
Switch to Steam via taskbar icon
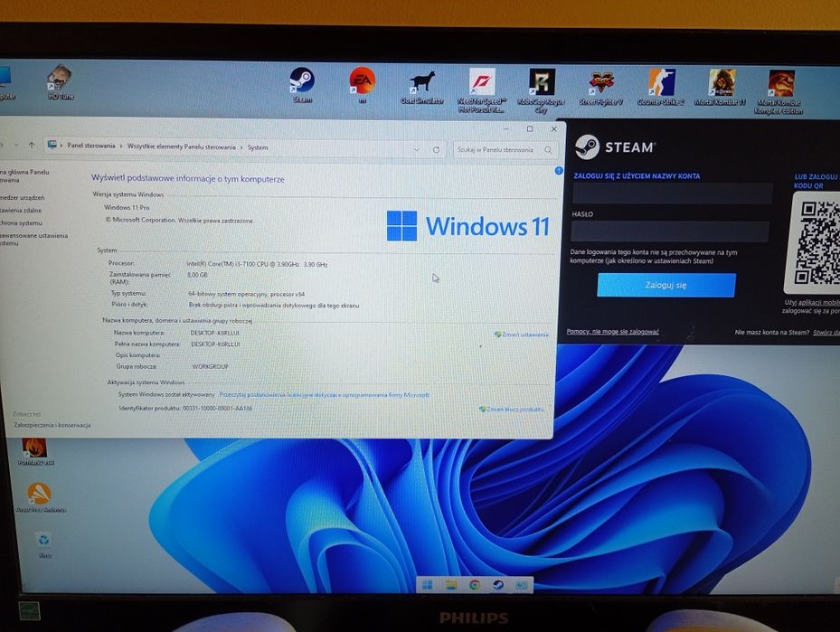497,585
